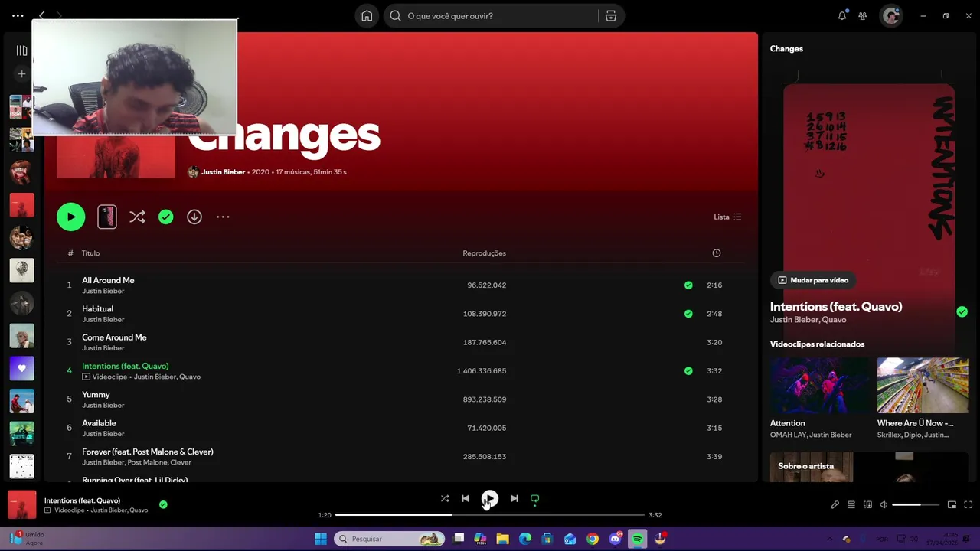Viewport: 980px width, 551px height.
Task: Download the Changes album
Action: 194,217
